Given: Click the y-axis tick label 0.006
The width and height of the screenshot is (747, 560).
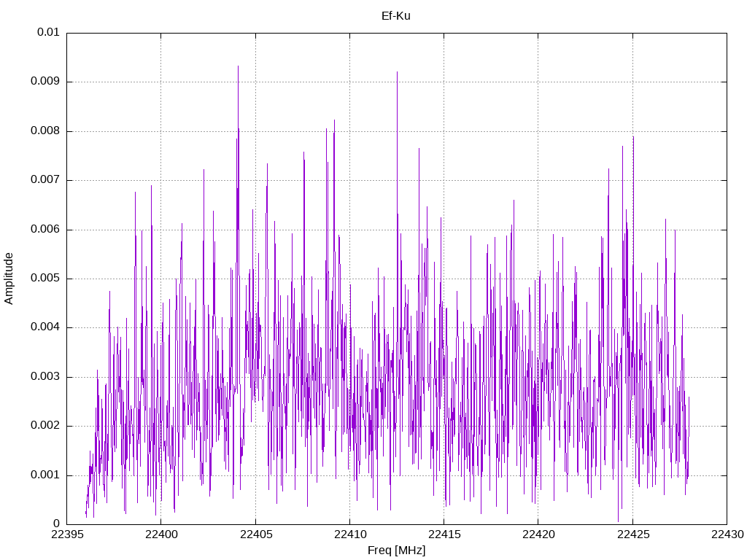Looking at the screenshot, I should click(45, 229).
